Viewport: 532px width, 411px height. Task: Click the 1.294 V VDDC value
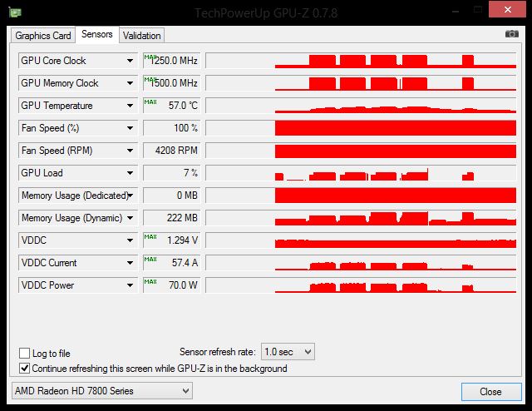click(x=172, y=240)
